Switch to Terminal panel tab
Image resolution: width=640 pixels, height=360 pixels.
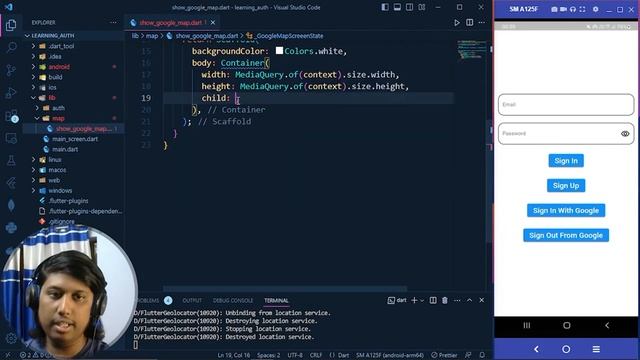[x=276, y=300]
